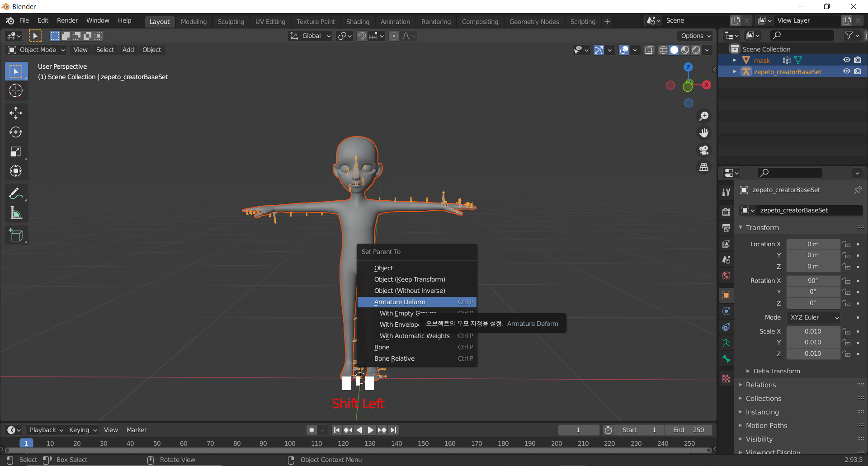Activate the Scale tool
This screenshot has width=868, height=466.
(x=16, y=151)
